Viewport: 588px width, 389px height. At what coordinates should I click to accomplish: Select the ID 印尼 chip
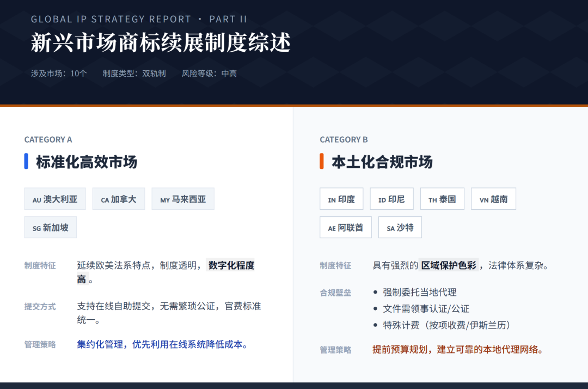391,199
